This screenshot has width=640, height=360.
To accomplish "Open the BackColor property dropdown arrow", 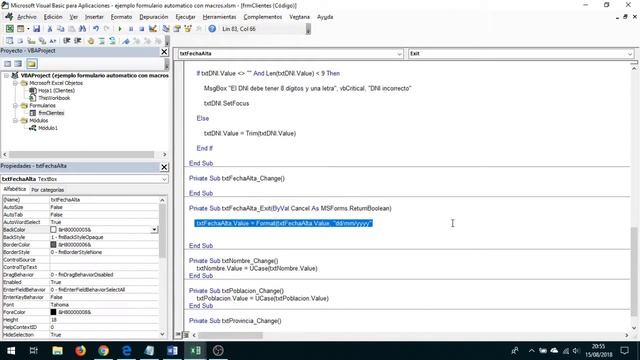I will (x=154, y=230).
